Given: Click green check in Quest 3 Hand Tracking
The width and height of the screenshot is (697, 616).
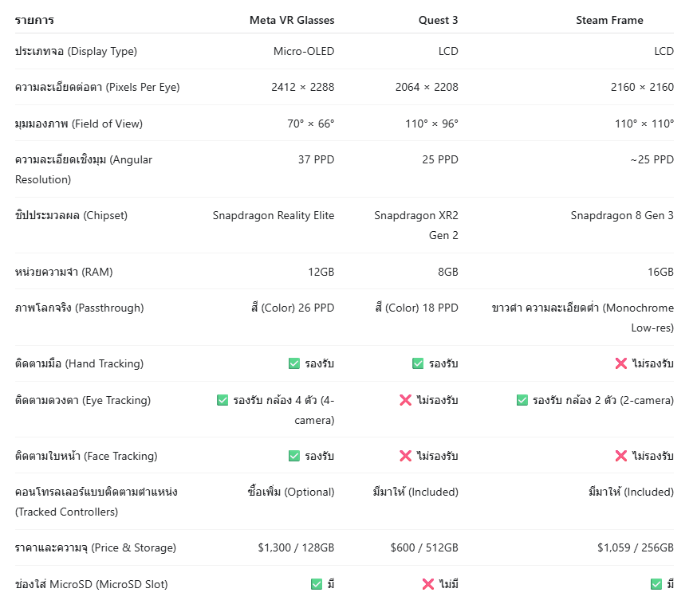Looking at the screenshot, I should pyautogui.click(x=418, y=363).
